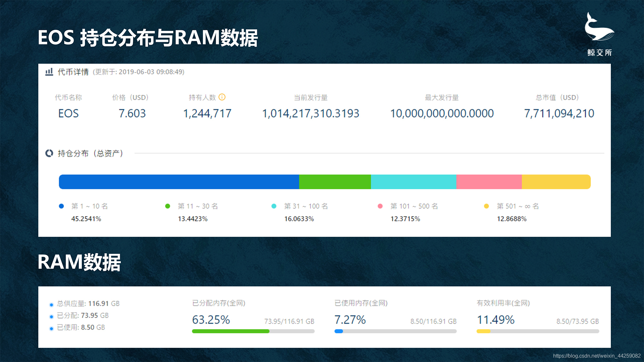Click the EOS 持仓分布与RAM数据 title
644x362 pixels.
148,38
